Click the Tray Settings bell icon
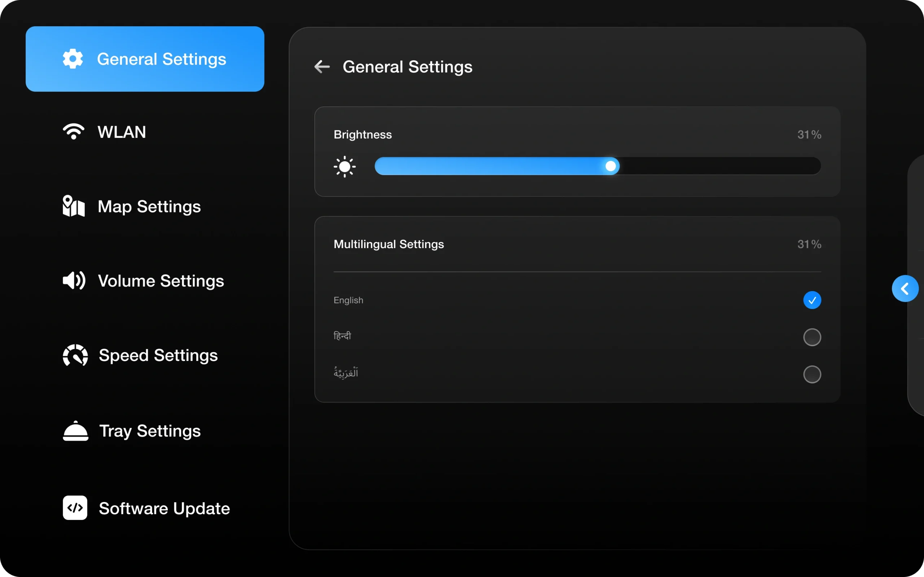Screen dimensions: 924x577 click(75, 431)
